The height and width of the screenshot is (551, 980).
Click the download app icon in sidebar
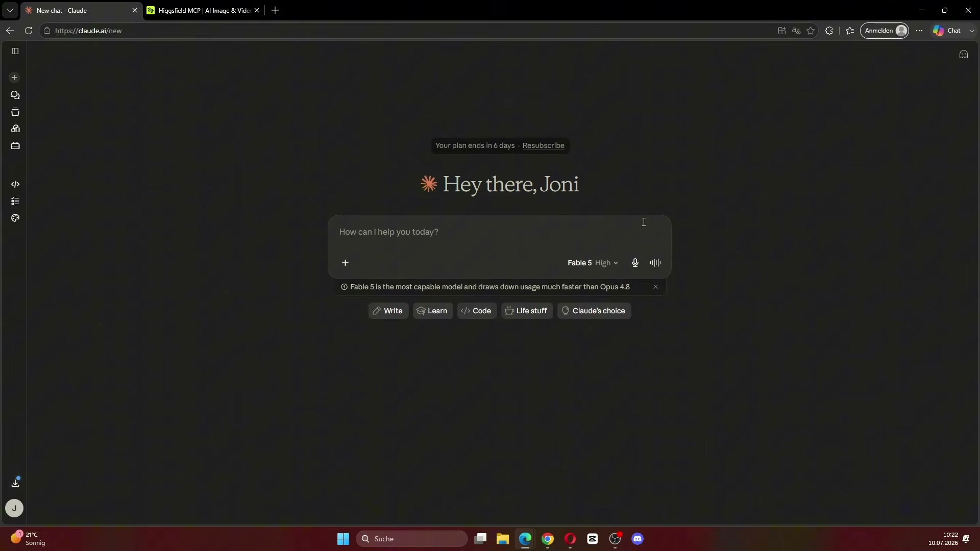coord(15,482)
